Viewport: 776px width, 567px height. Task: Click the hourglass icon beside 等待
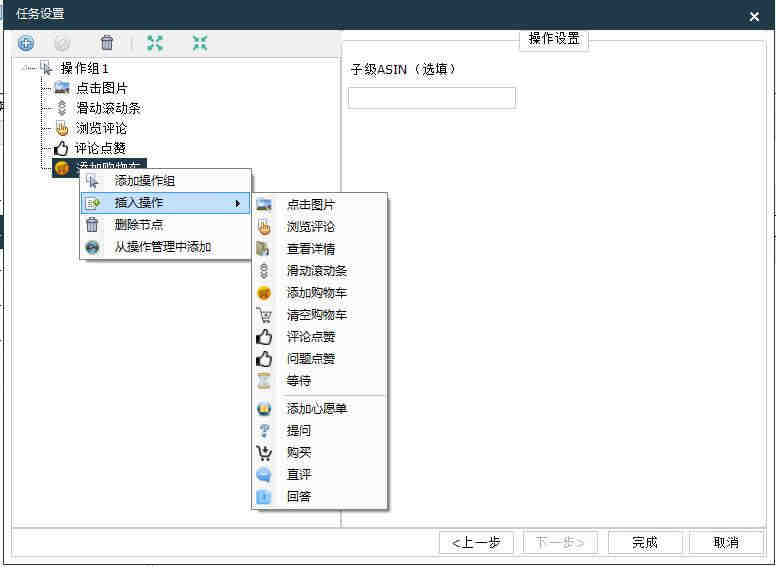[x=264, y=381]
